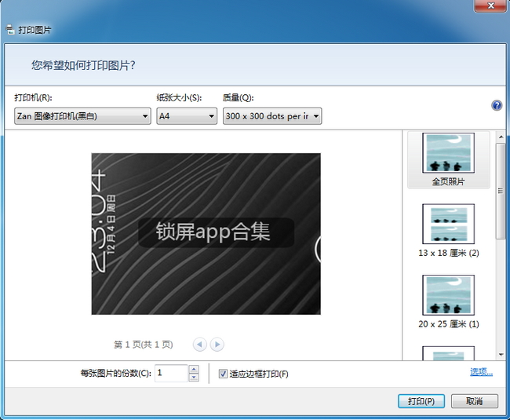Click the 质量(Q): label
Viewport: 510px width, 420px height.
pyautogui.click(x=238, y=97)
